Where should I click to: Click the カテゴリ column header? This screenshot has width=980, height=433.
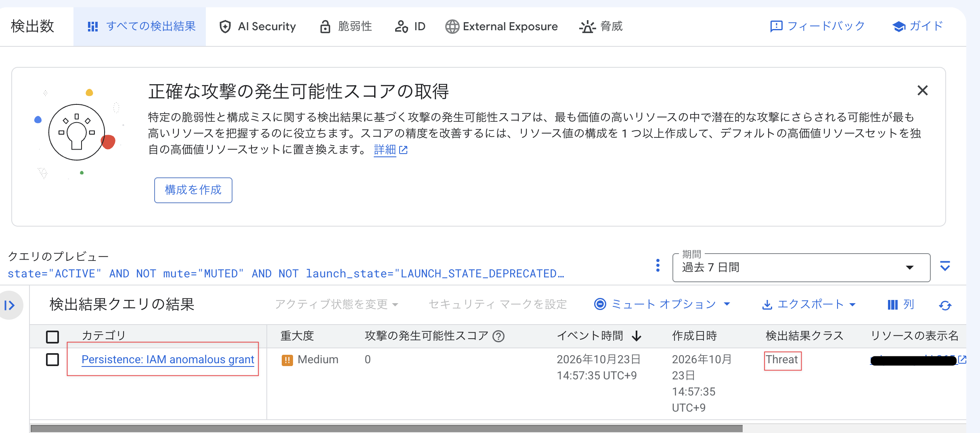(x=104, y=335)
